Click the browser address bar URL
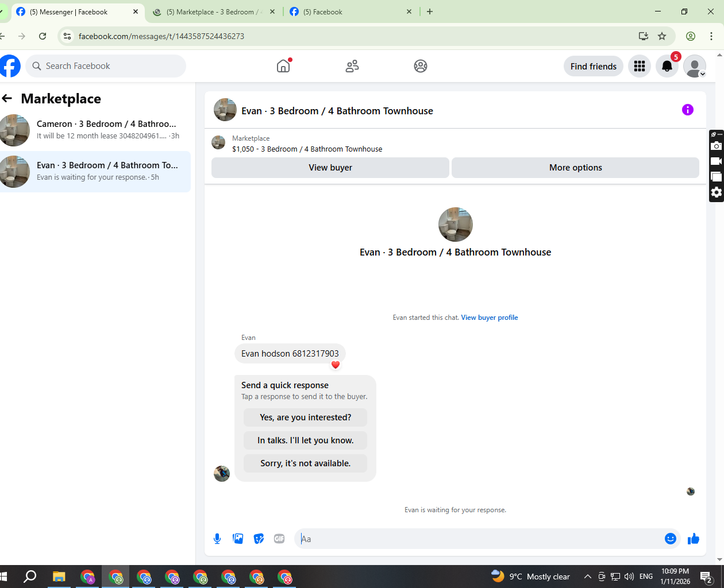724x588 pixels. click(x=161, y=36)
